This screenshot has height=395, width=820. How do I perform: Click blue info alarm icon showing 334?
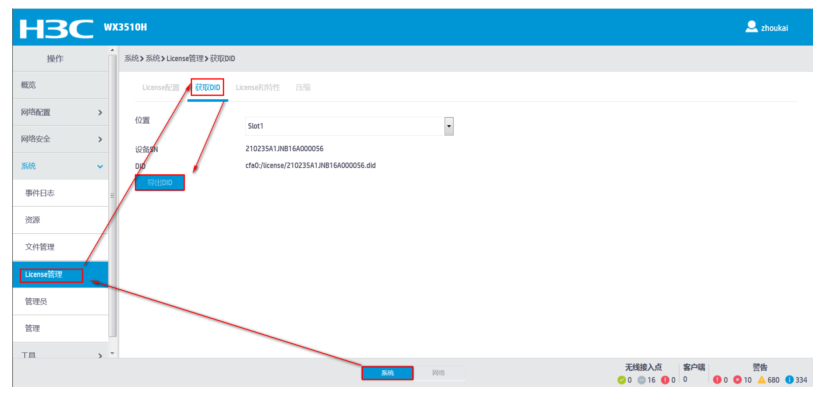[x=790, y=380]
